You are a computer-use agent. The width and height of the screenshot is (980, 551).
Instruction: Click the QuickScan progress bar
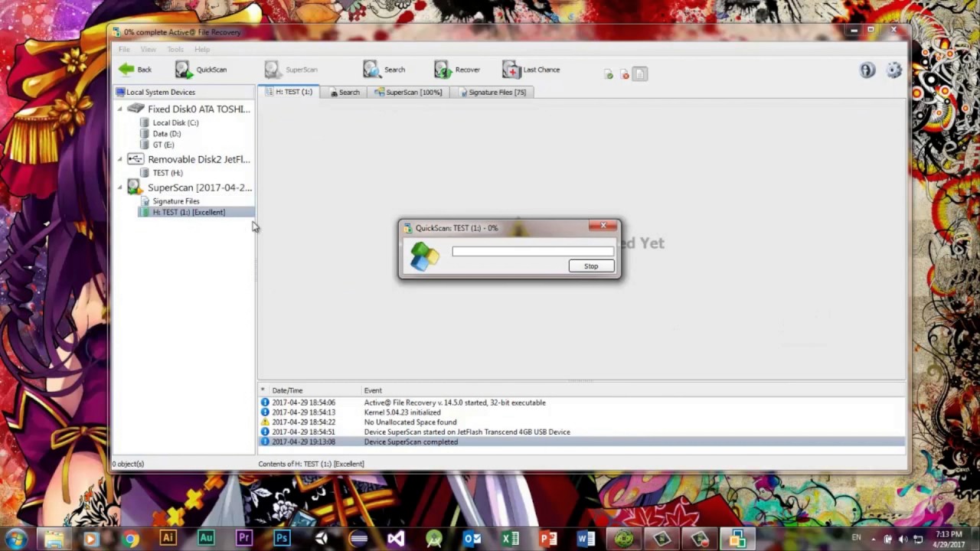coord(533,251)
